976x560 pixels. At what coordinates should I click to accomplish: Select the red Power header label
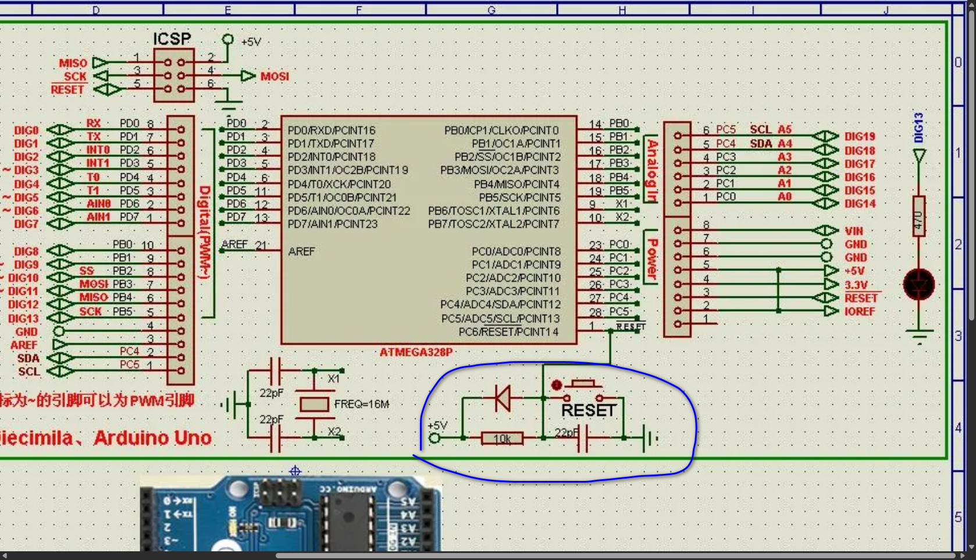pyautogui.click(x=653, y=258)
